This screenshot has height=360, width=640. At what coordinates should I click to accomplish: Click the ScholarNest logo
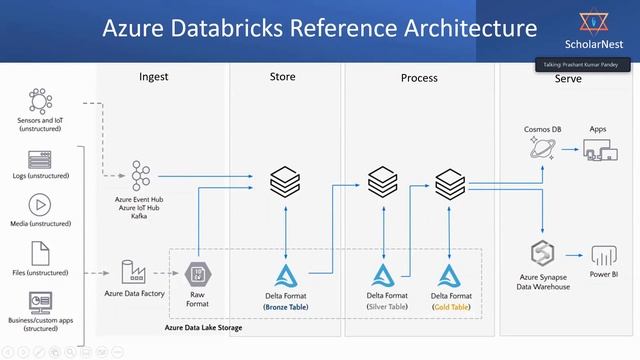[x=593, y=23]
